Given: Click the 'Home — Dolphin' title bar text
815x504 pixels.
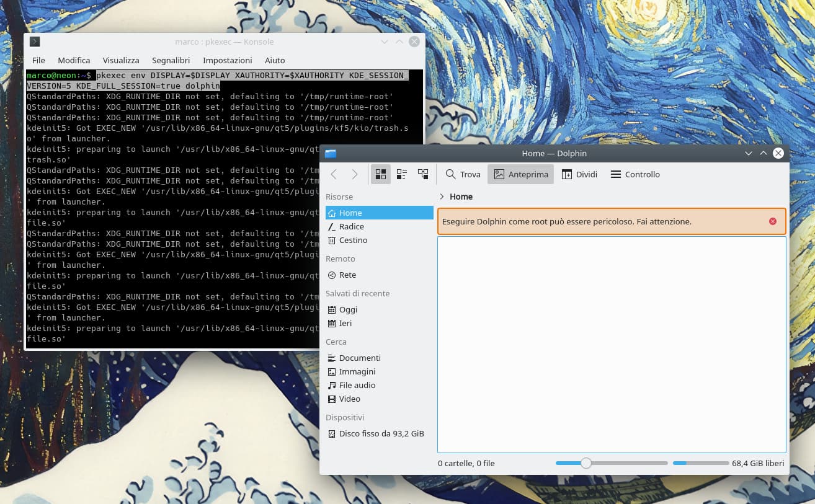Looking at the screenshot, I should pos(554,153).
